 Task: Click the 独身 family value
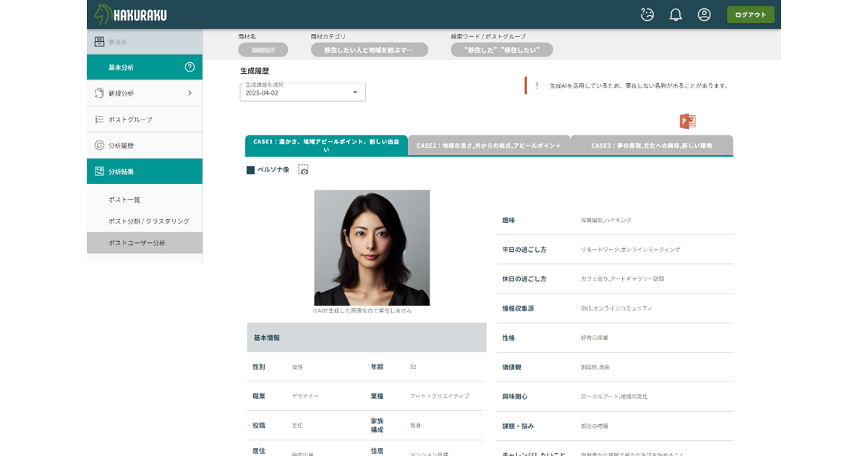[415, 426]
